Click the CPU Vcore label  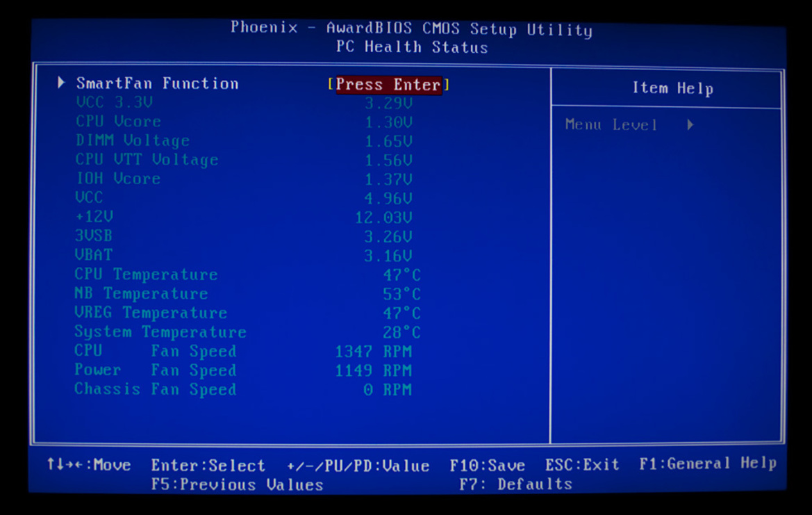118,121
